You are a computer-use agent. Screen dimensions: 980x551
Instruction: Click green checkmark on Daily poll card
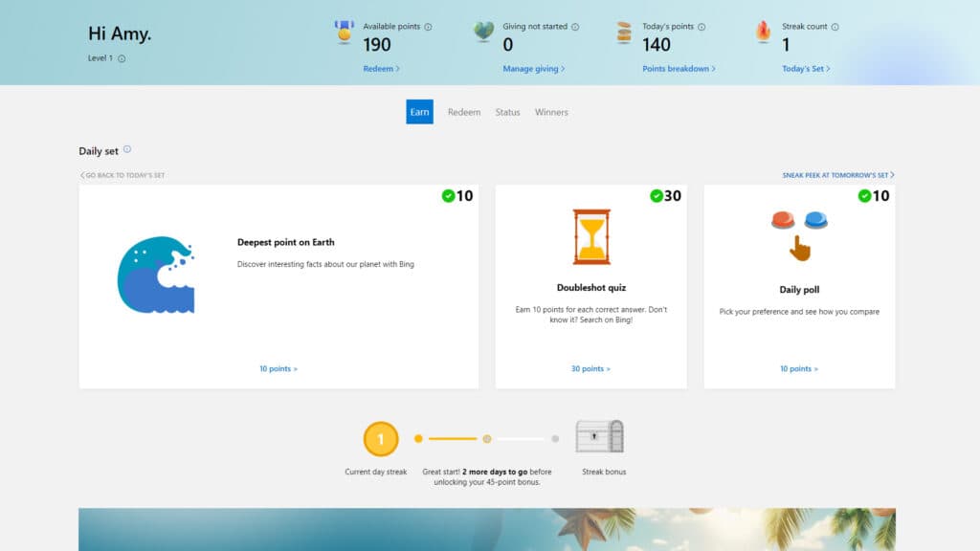(x=864, y=196)
